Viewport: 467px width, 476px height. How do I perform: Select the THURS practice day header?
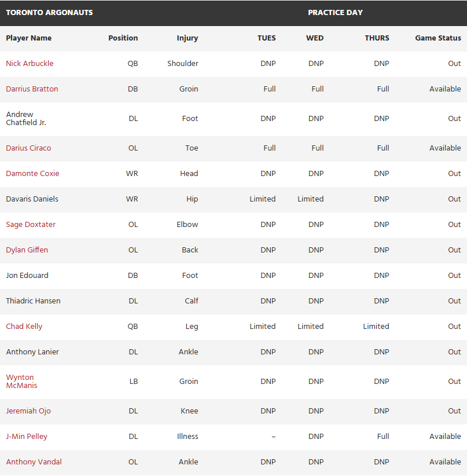(377, 38)
